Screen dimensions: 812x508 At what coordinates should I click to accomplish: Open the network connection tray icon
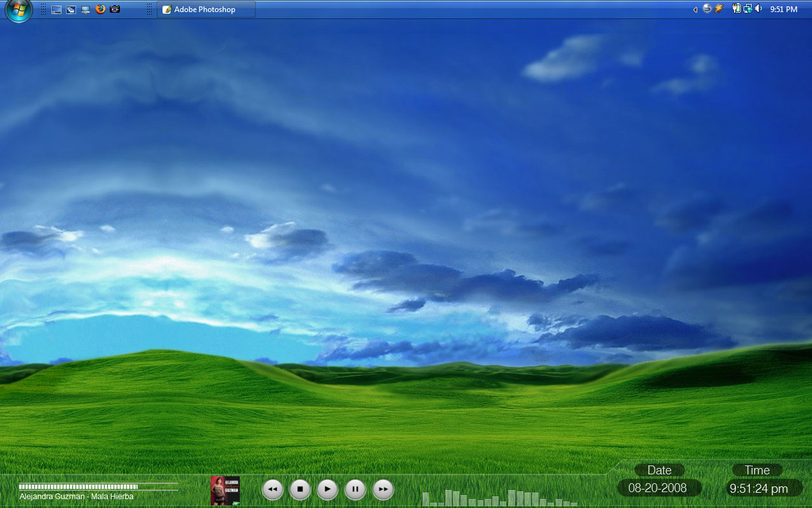coord(747,9)
